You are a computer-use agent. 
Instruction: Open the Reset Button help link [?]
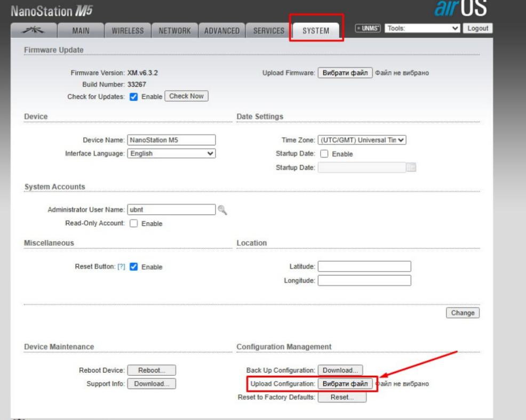pos(121,267)
